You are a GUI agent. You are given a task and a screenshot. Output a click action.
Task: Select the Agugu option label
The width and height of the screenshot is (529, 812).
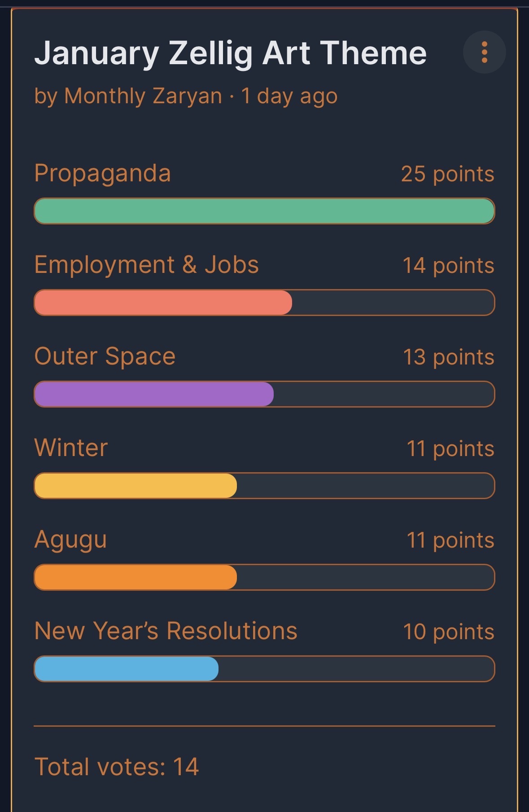(71, 540)
